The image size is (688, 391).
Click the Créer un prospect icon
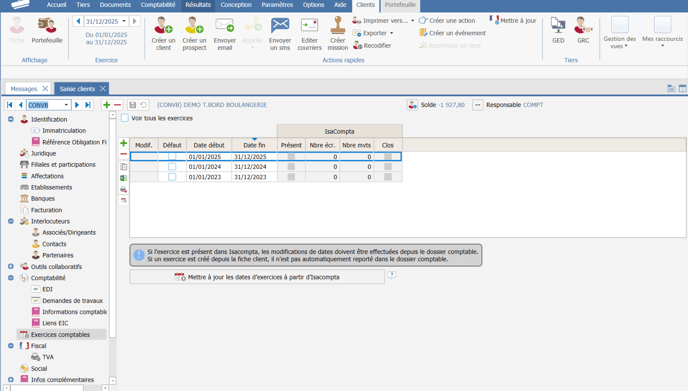[194, 25]
